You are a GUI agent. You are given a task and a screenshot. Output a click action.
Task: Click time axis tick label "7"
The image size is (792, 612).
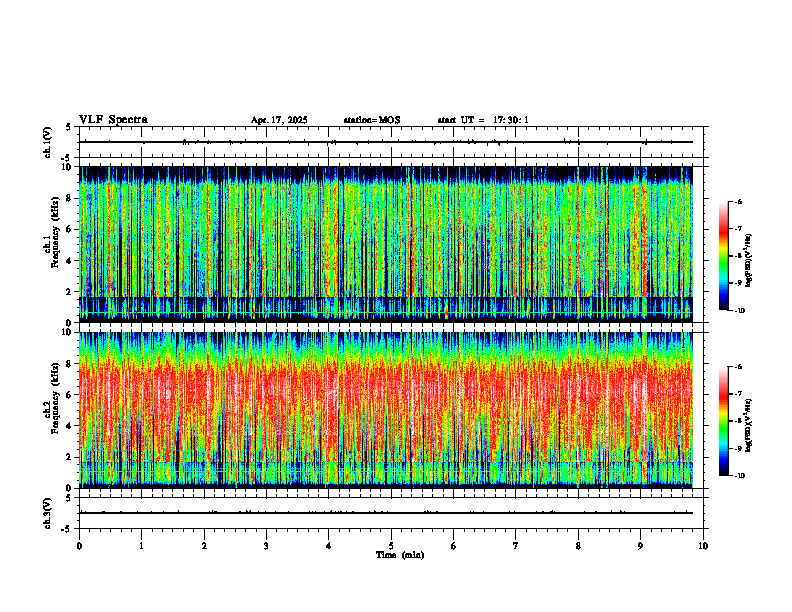click(516, 546)
